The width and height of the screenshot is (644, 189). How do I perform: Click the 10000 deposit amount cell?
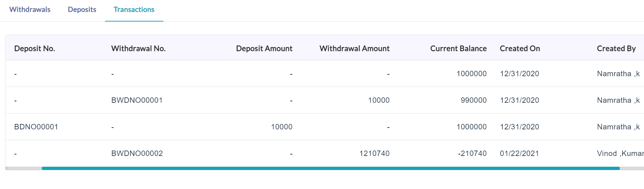(x=282, y=127)
